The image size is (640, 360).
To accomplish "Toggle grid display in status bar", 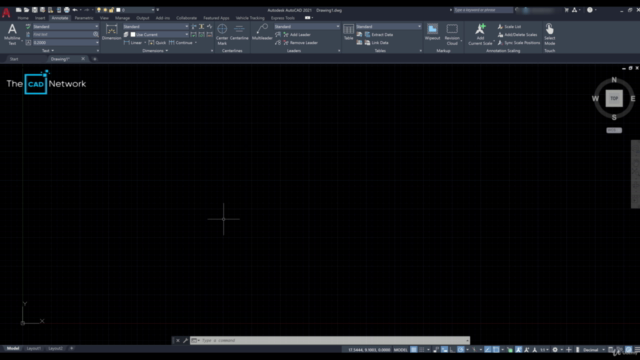I will click(413, 350).
